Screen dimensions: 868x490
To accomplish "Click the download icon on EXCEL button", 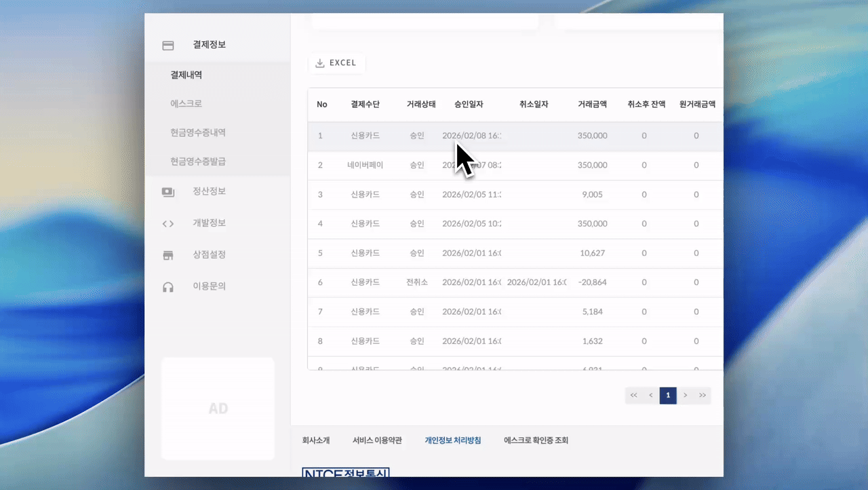I will [320, 63].
